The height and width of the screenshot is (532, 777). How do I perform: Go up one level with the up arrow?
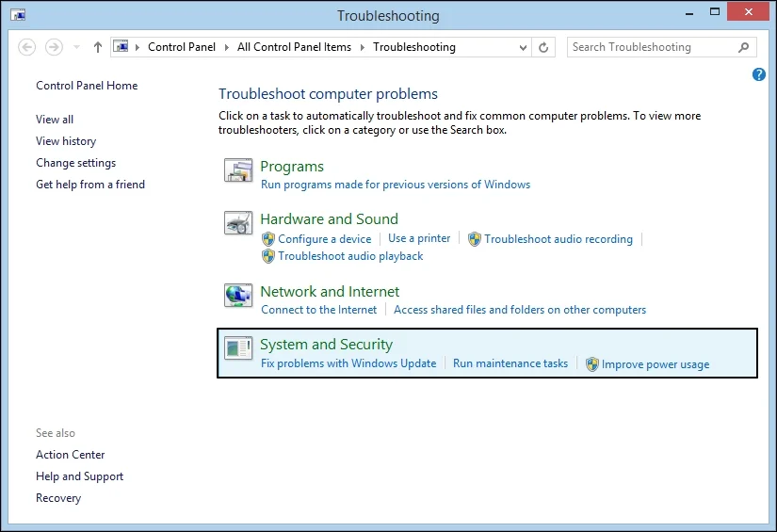click(98, 48)
